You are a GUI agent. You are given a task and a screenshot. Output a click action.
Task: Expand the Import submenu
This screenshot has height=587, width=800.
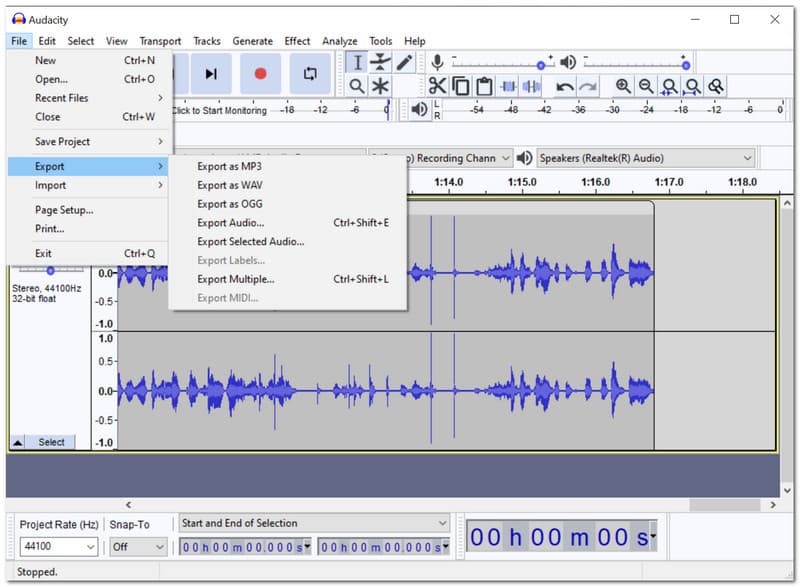coord(88,185)
